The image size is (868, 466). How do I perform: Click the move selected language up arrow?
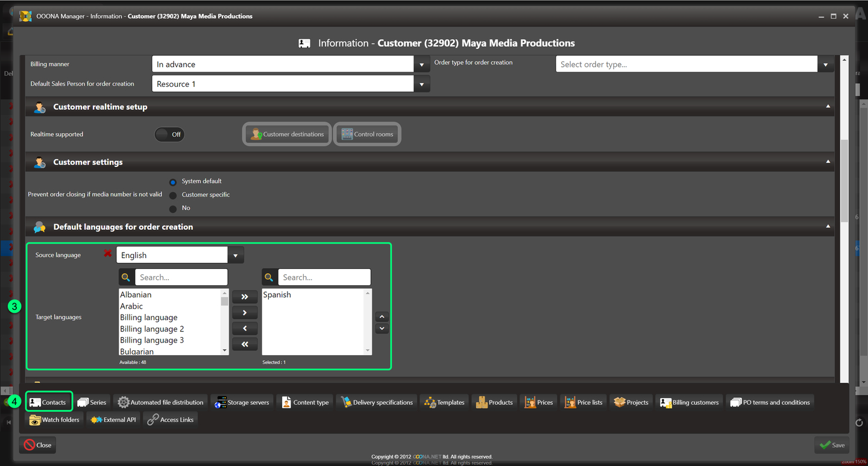382,316
